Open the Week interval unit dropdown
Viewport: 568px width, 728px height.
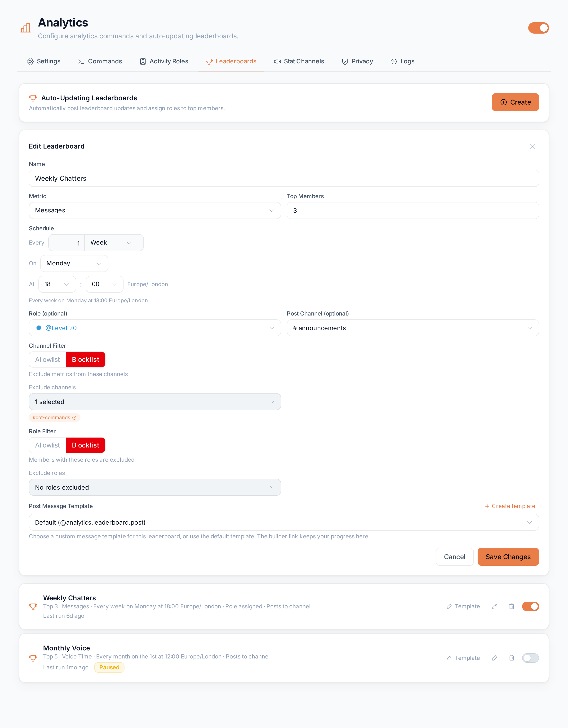(x=114, y=243)
